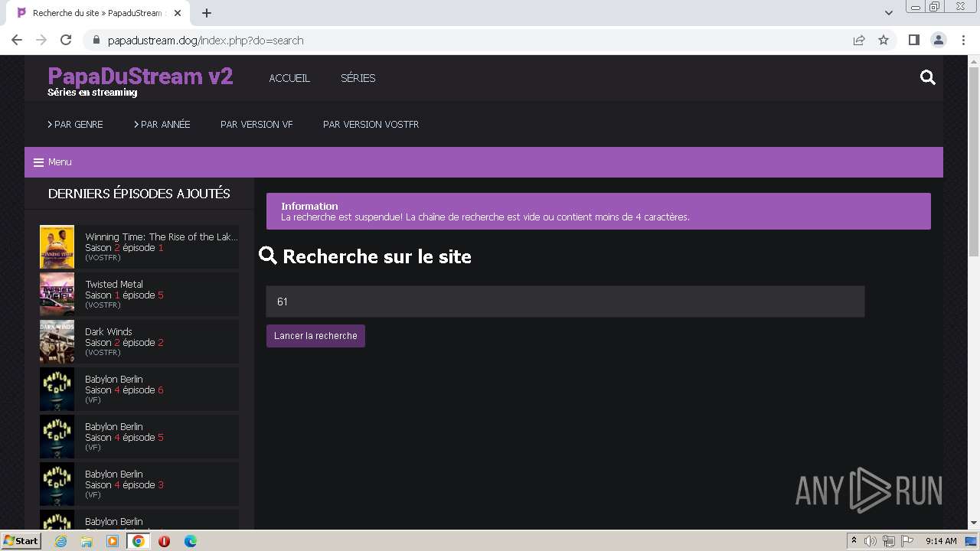Click the Action Center flag tray icon

tap(907, 541)
